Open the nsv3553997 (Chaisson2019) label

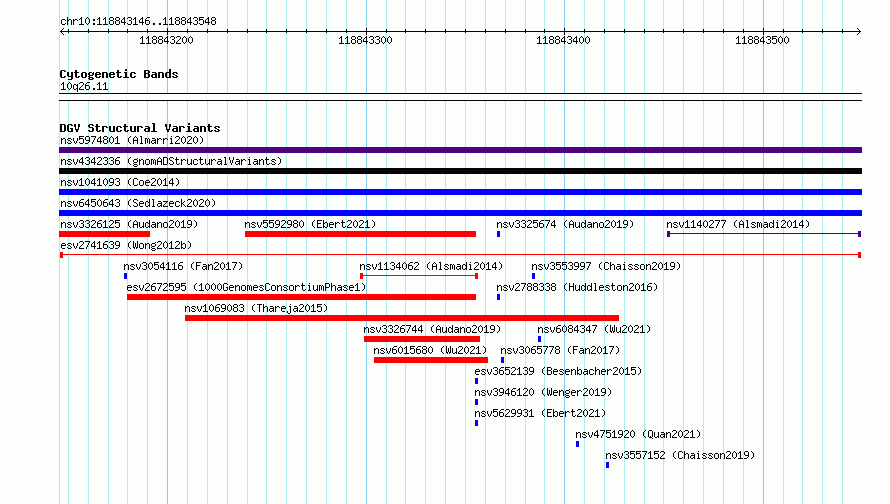click(x=606, y=266)
